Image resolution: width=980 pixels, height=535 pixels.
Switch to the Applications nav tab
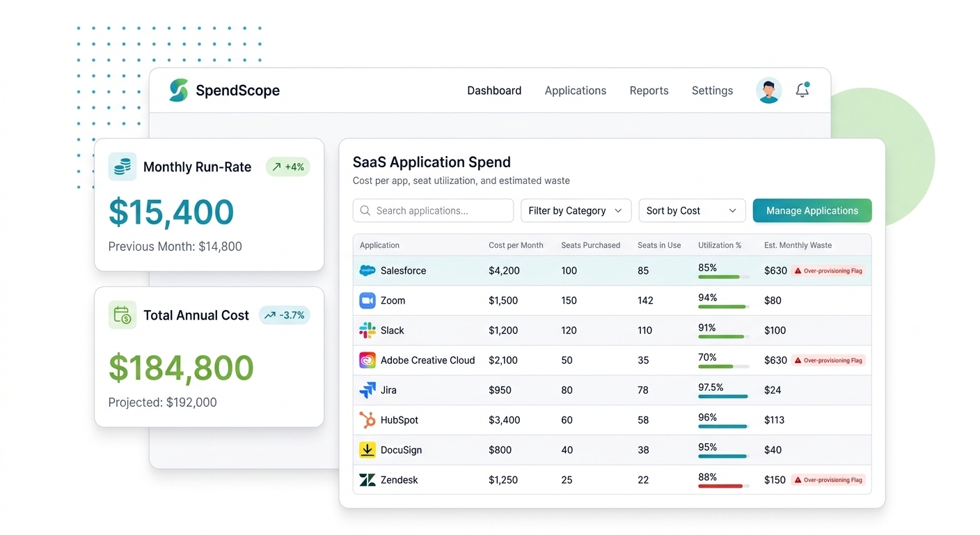(x=575, y=91)
